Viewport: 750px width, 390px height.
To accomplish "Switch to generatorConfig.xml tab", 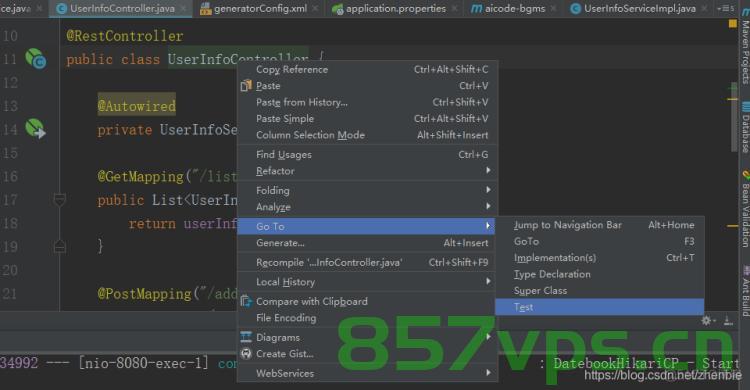I will point(260,8).
